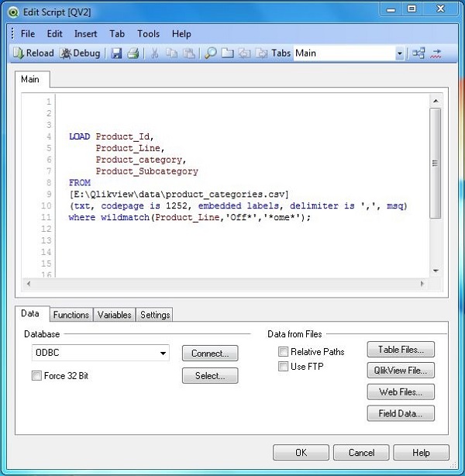Open Find with magnifier icon
Image resolution: width=465 pixels, height=476 pixels.
[210, 53]
